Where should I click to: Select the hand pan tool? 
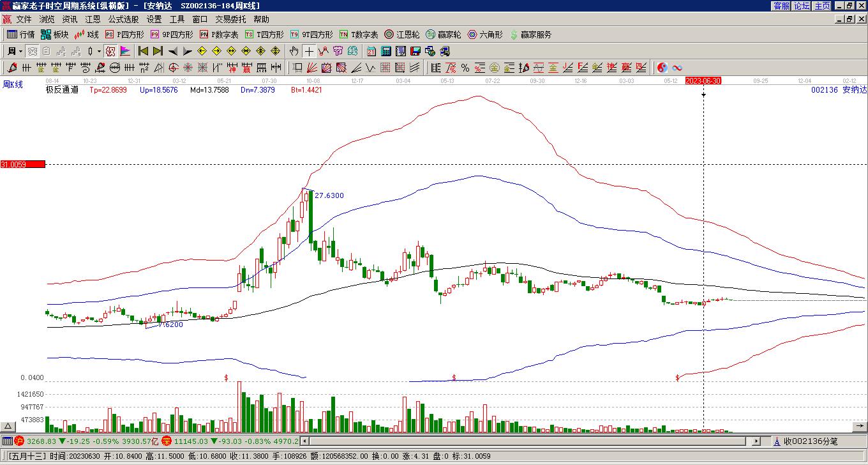coord(294,51)
